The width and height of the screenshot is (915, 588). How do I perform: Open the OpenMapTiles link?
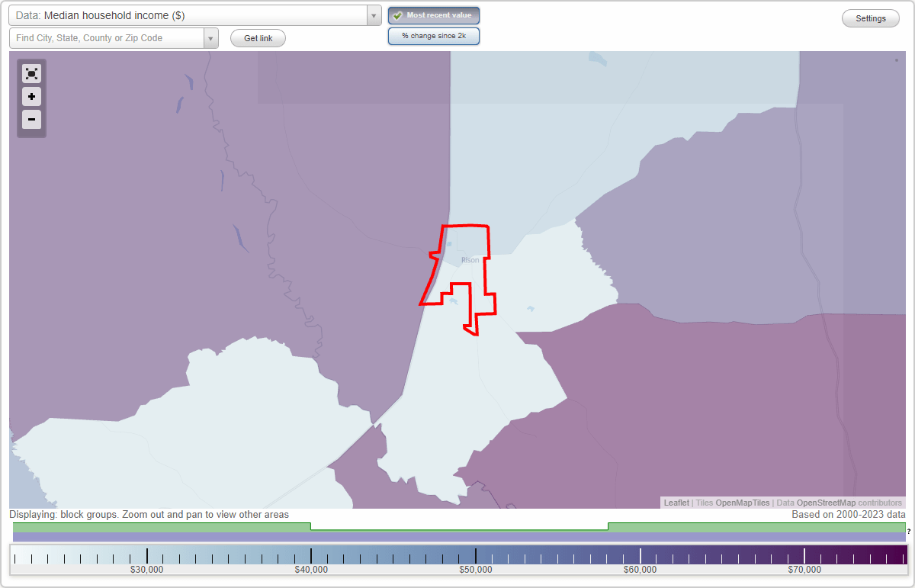741,503
